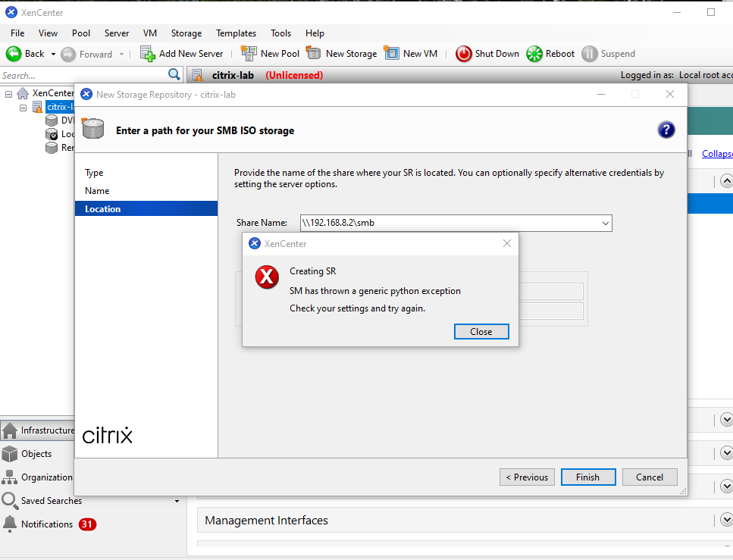Screen dimensions: 733x560
Task: Open the Help menu
Action: click(315, 33)
